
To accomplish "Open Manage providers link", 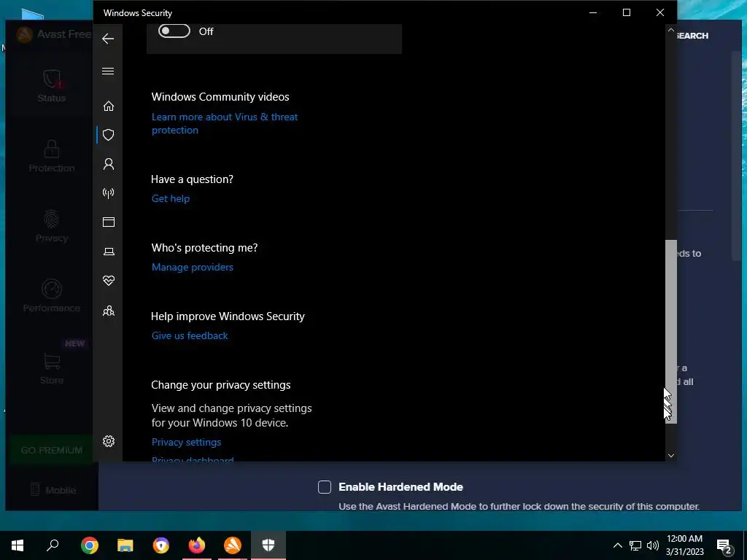I will point(193,267).
